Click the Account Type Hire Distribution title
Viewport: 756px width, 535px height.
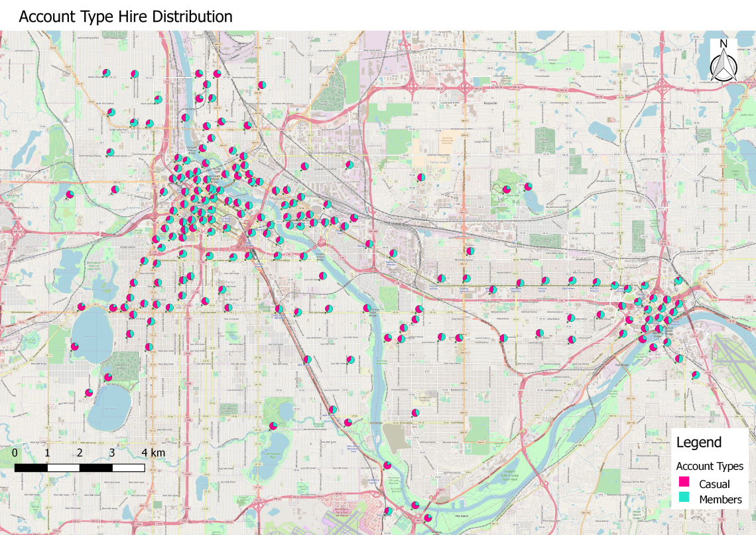click(125, 17)
